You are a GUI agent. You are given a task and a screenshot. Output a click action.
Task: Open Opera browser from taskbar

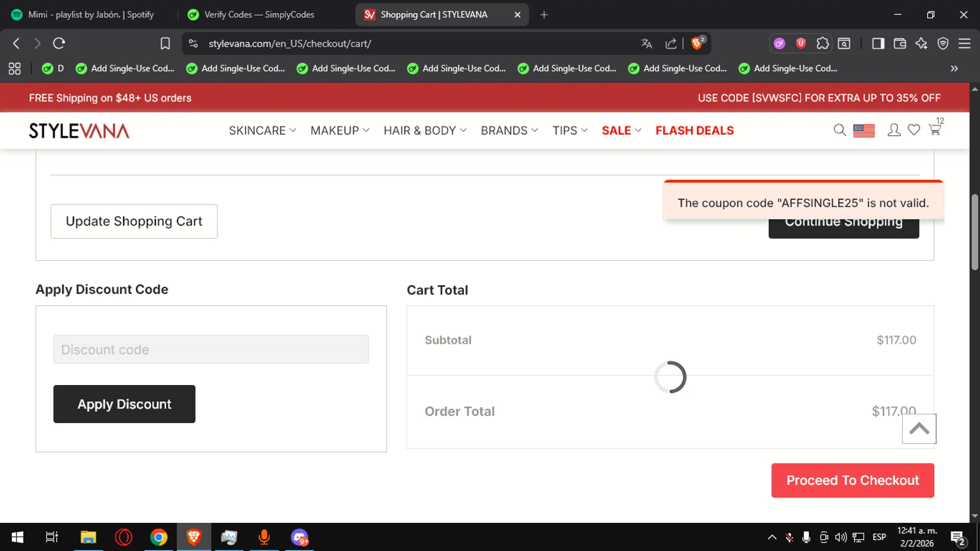click(x=123, y=537)
